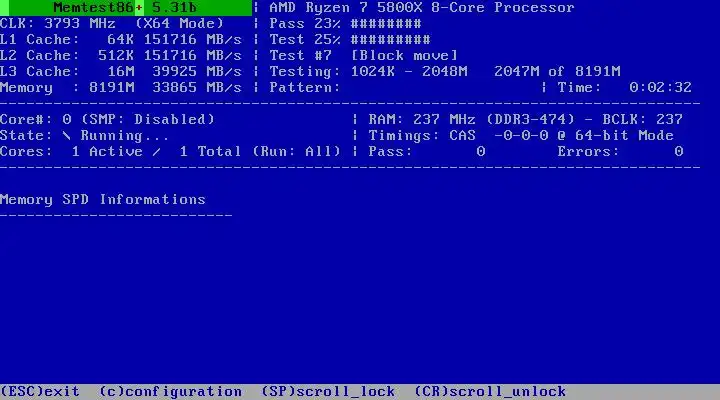Select the L1 Cache 64K line
Image resolution: width=720 pixels, height=400 pixels.
(121, 39)
